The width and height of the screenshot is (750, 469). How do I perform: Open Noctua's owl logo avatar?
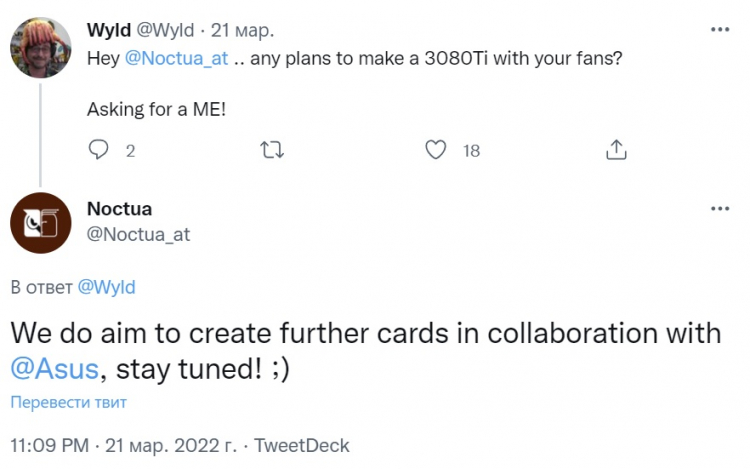(x=39, y=222)
